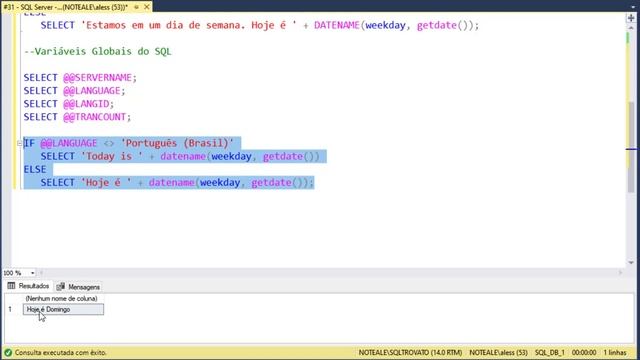Click the 'SELECT @@TRANCOUNT;' line
The image size is (640, 360).
77,117
